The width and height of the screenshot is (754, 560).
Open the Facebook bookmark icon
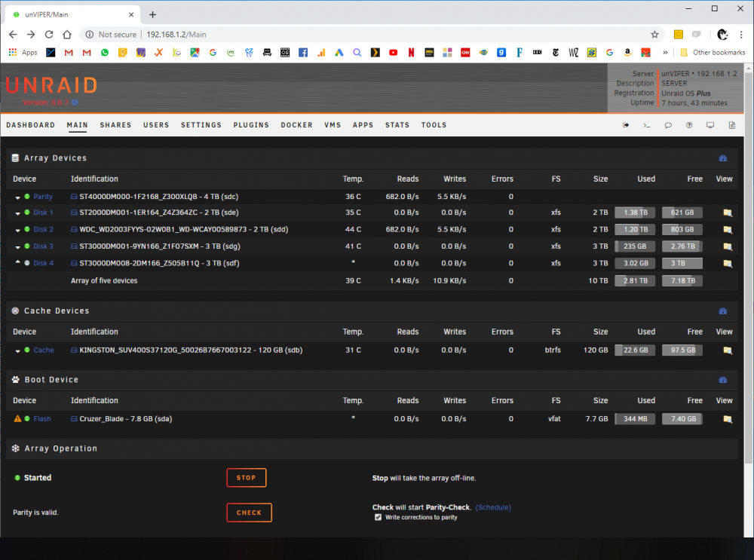point(303,53)
